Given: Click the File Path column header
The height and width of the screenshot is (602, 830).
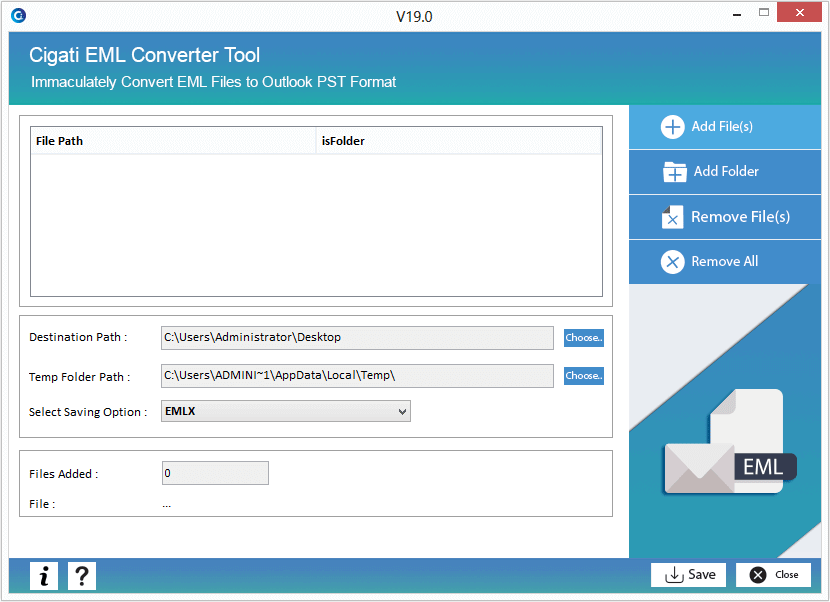Looking at the screenshot, I should click(x=173, y=141).
